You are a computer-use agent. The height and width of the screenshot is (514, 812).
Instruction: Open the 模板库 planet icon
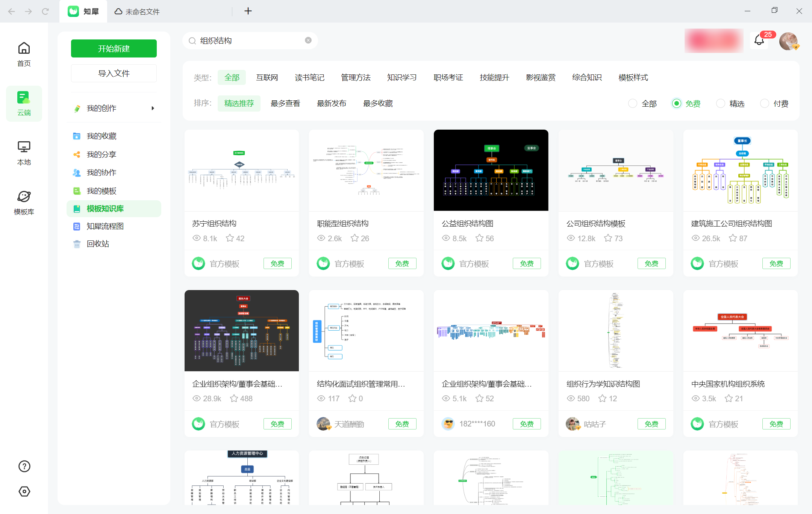24,197
